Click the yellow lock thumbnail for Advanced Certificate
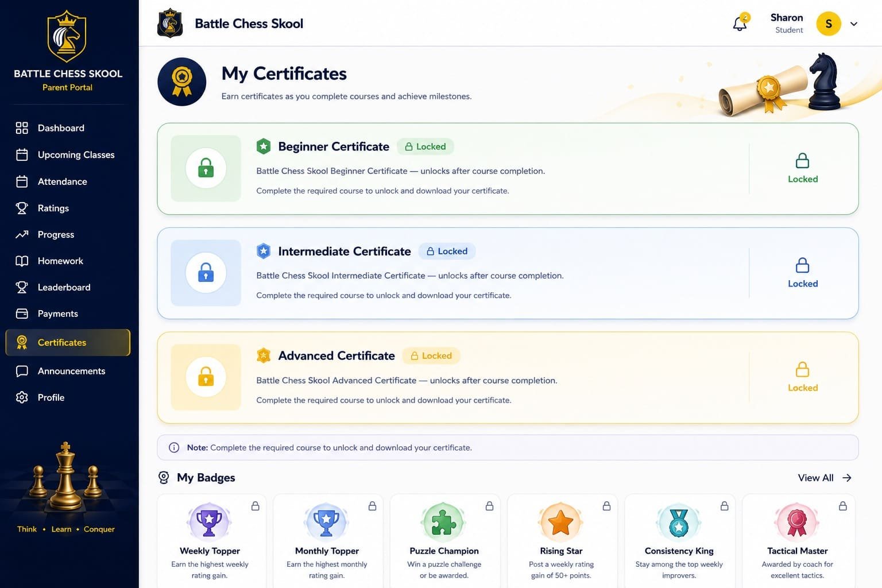This screenshot has height=588, width=882. point(206,377)
